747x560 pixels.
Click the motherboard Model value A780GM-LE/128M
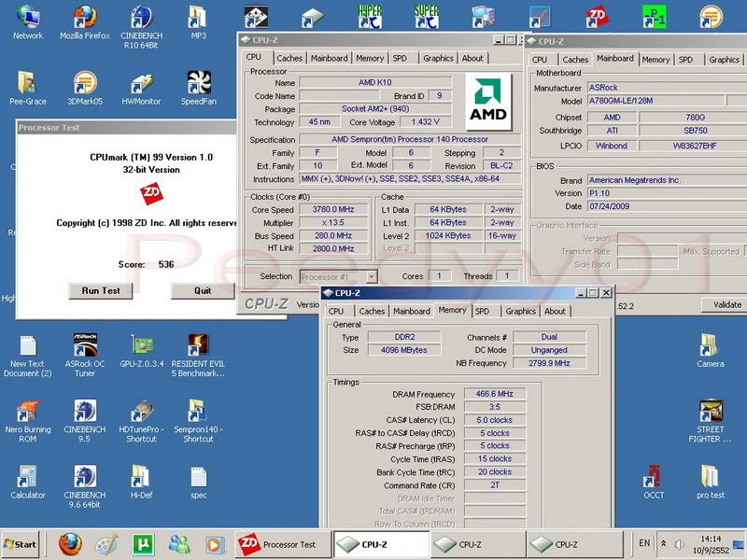[655, 101]
